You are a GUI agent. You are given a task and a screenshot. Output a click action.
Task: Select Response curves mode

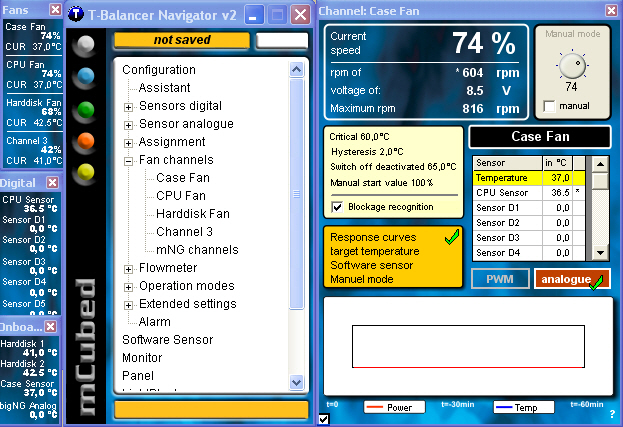pos(373,238)
